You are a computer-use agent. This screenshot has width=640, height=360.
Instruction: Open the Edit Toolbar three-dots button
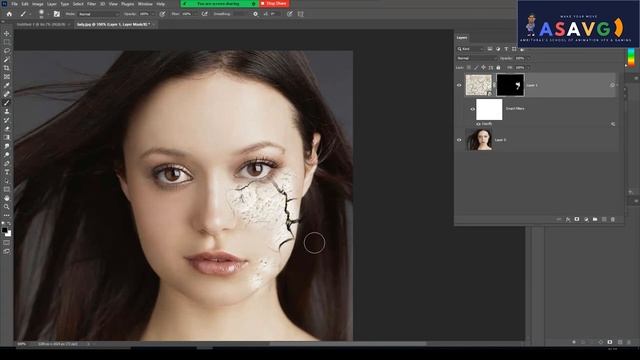pyautogui.click(x=7, y=215)
